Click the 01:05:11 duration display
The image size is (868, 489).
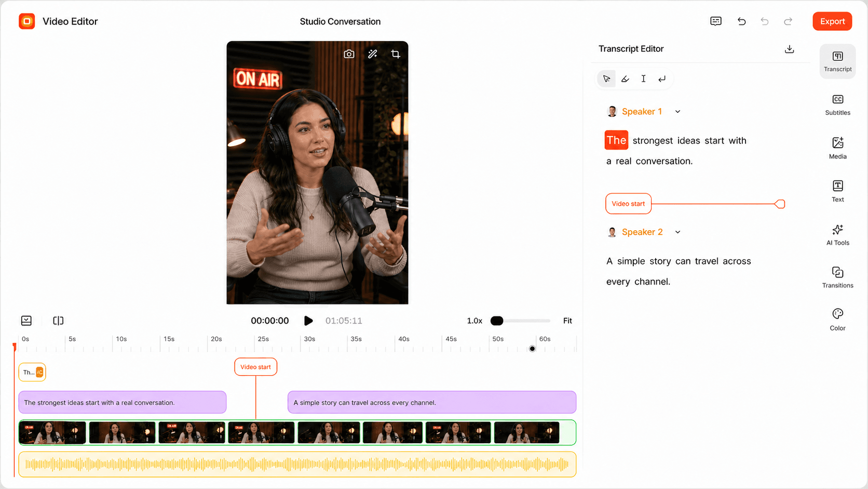(344, 321)
